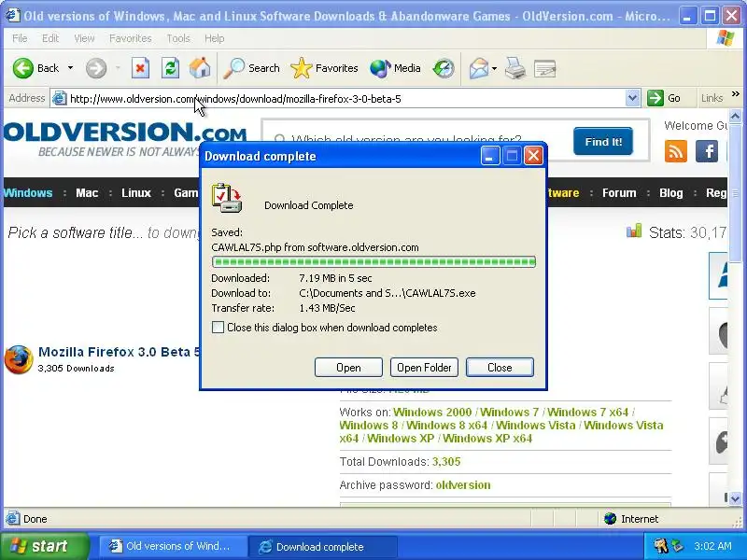The height and width of the screenshot is (560, 747).
Task: Click the security keys tray icon
Action: pos(661,546)
